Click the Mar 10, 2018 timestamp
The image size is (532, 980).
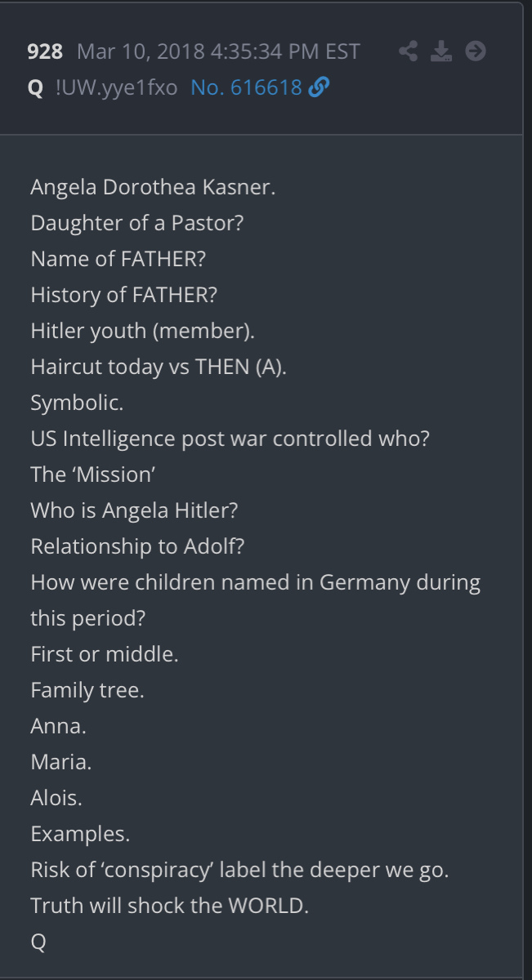(x=218, y=52)
